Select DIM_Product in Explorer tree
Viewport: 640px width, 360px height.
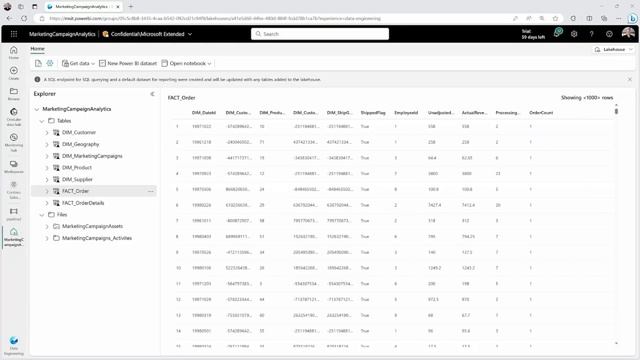[x=77, y=168]
